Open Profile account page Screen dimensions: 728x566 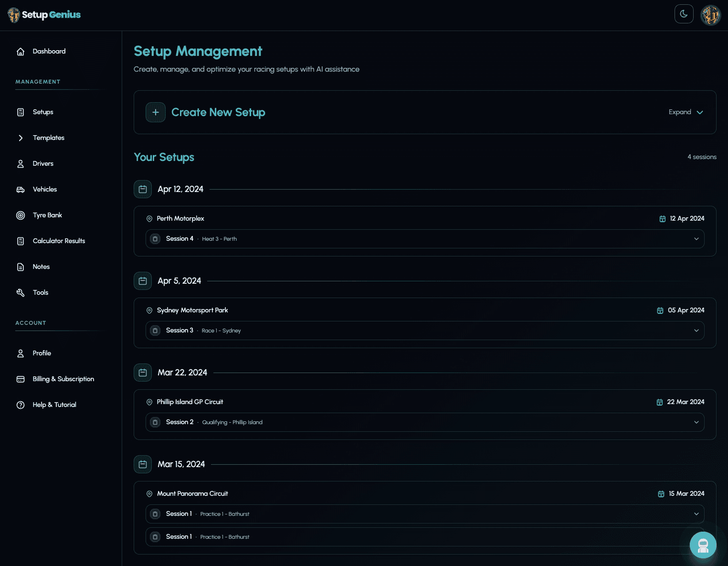[61, 353]
